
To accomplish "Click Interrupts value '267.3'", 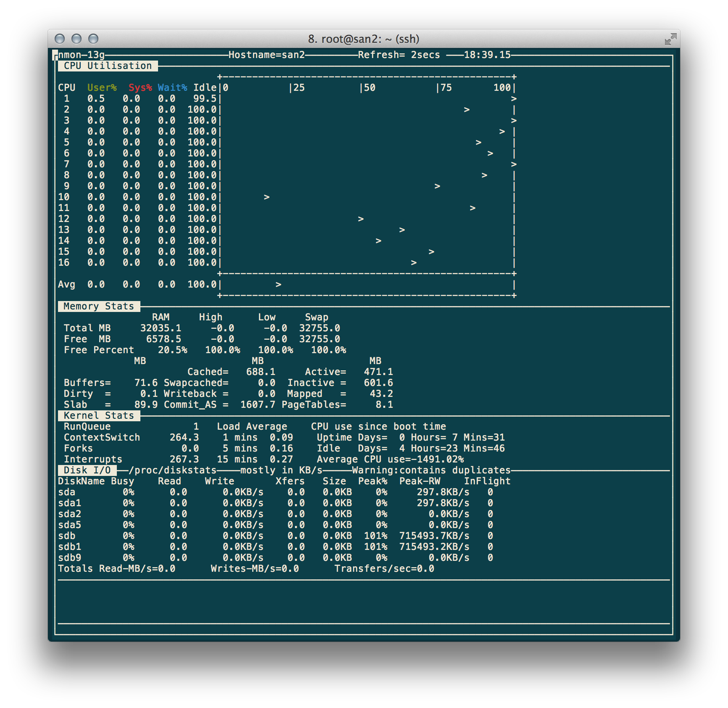I will point(184,459).
